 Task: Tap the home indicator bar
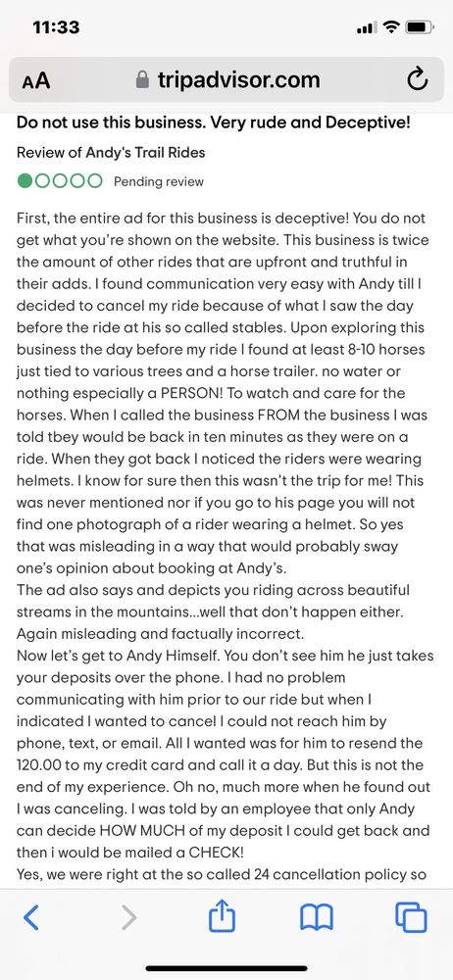pos(226,968)
